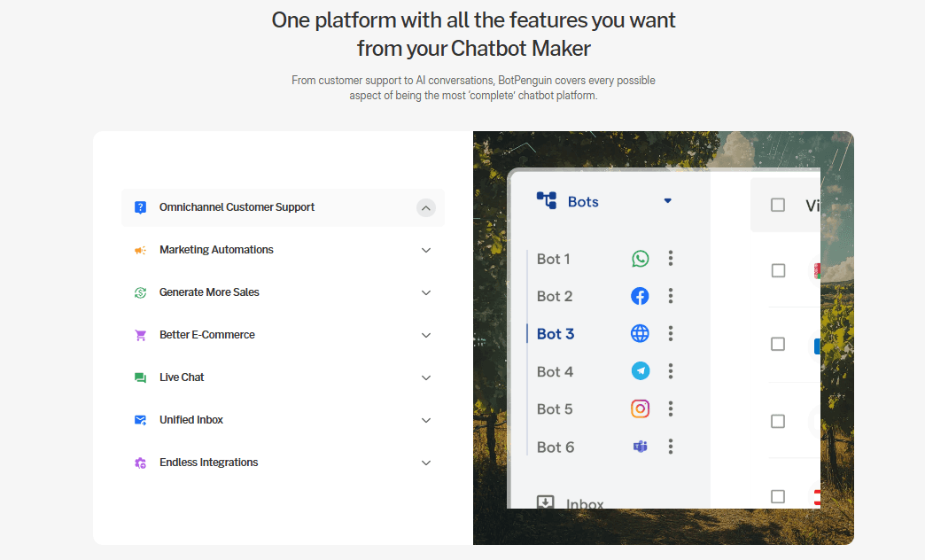Viewport: 925px width, 560px height.
Task: Check the second row checkbox in the list
Action: (778, 344)
